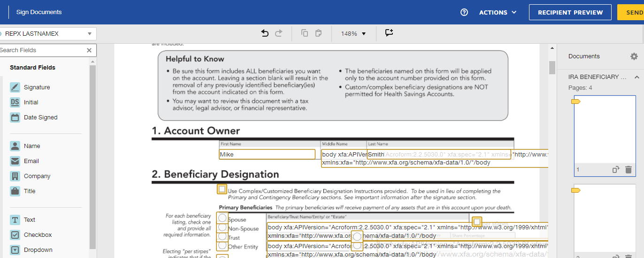
Task: Select the Date Signed field icon
Action: (x=15, y=117)
